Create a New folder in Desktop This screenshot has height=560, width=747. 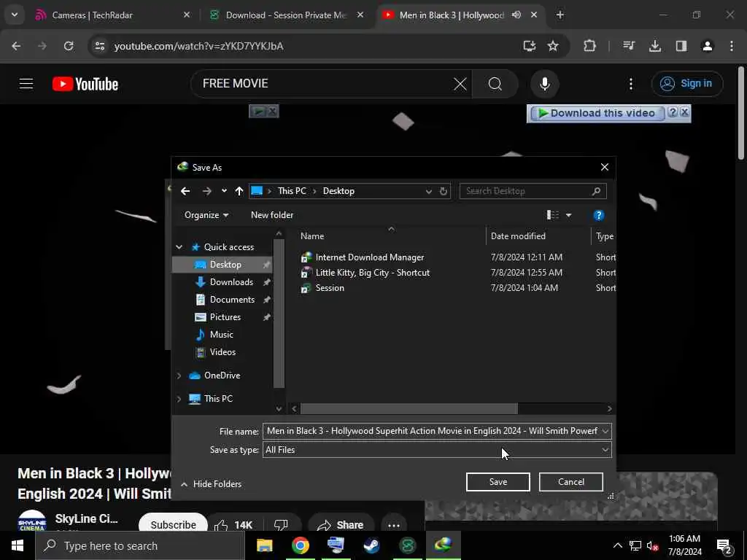click(272, 215)
